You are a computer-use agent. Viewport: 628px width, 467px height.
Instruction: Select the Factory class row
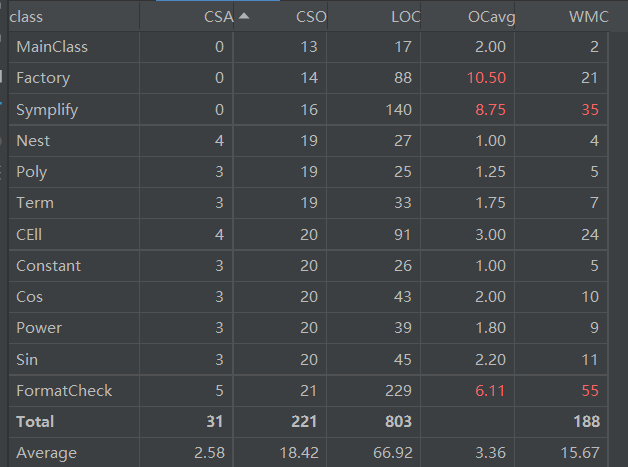click(x=43, y=78)
